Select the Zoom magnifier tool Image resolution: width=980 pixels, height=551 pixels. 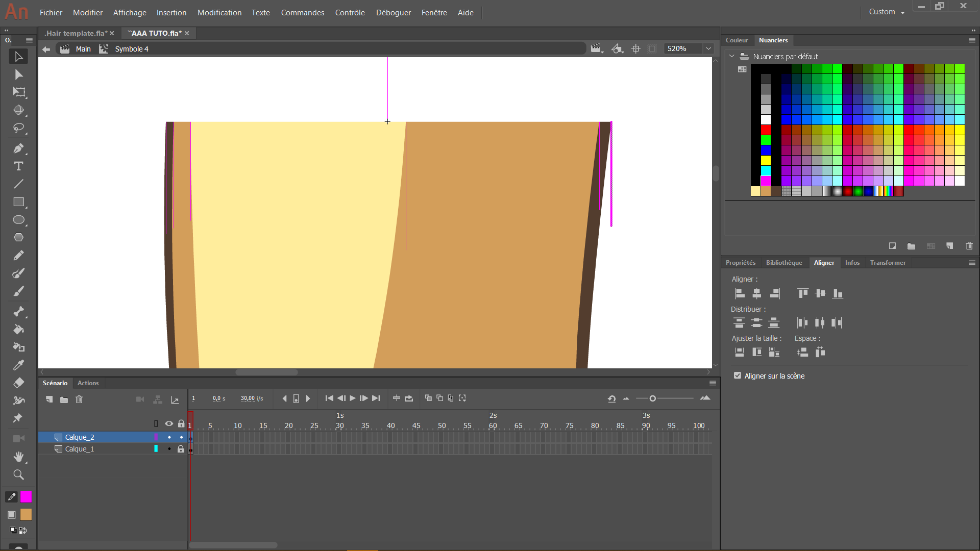[x=18, y=475]
